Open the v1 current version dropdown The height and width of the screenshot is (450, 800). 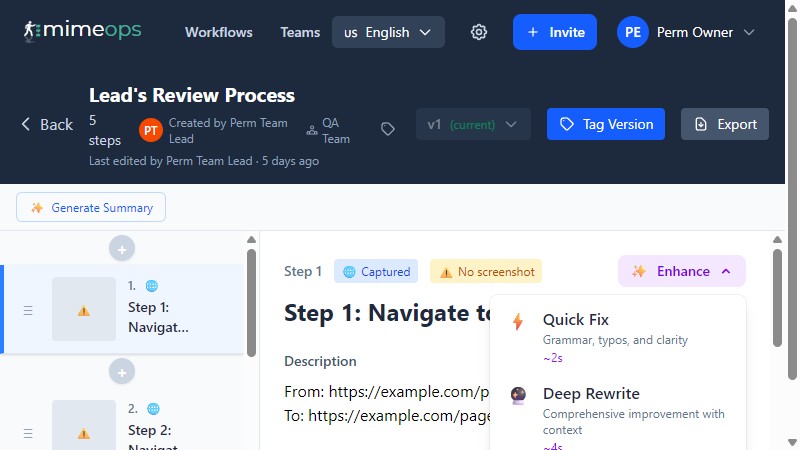(473, 124)
